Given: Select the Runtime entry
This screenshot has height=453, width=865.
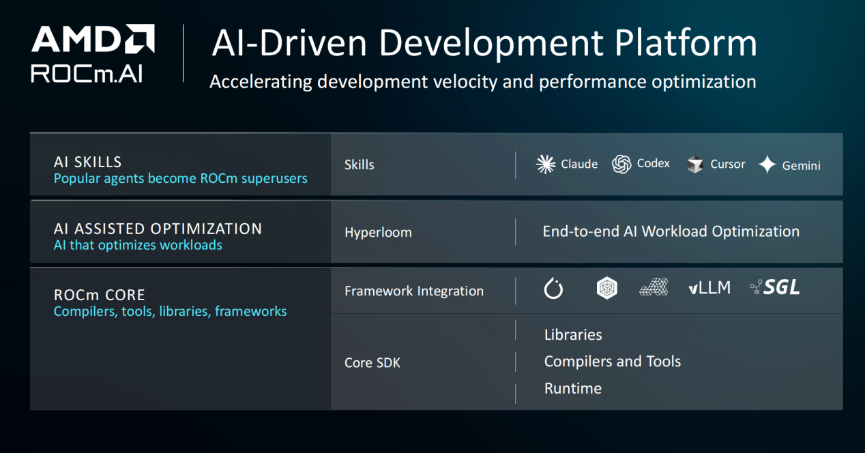Looking at the screenshot, I should tap(573, 388).
